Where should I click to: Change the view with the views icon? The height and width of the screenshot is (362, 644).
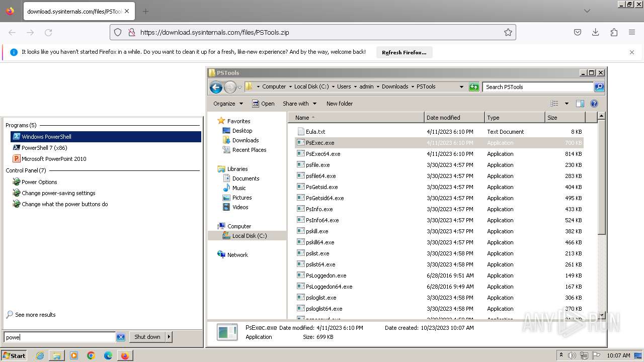tap(554, 104)
